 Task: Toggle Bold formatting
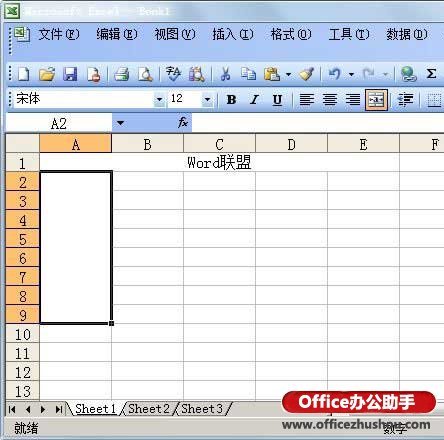(231, 99)
